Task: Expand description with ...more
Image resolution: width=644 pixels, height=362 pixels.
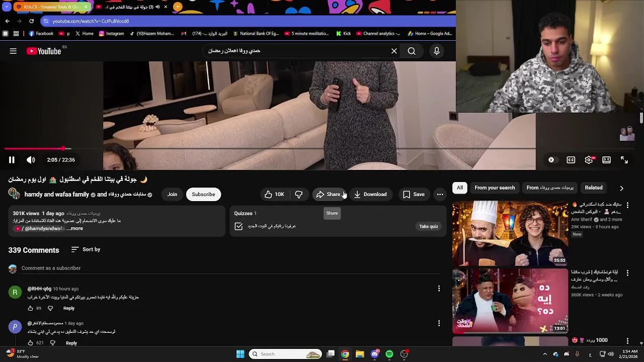Action: click(74, 228)
